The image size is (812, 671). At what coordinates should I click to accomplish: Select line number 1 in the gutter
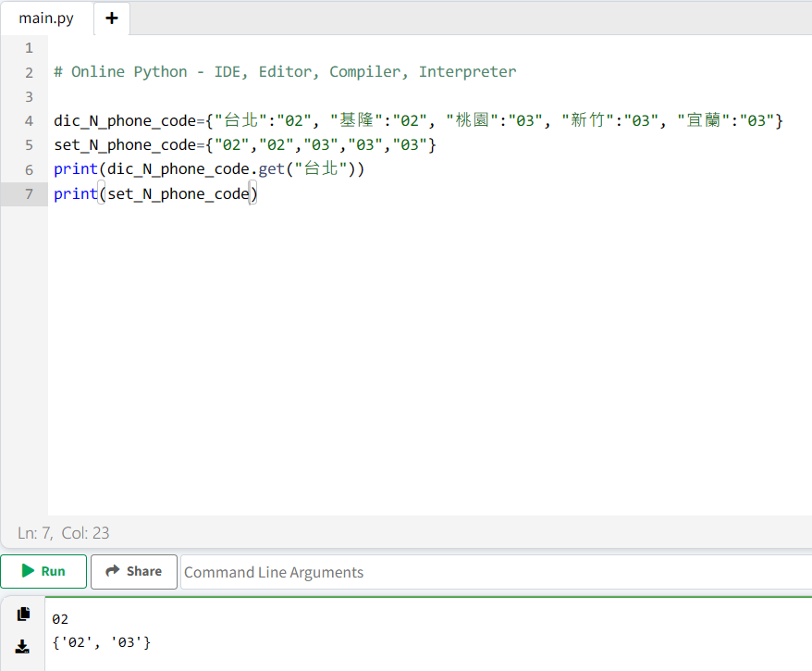pyautogui.click(x=29, y=48)
